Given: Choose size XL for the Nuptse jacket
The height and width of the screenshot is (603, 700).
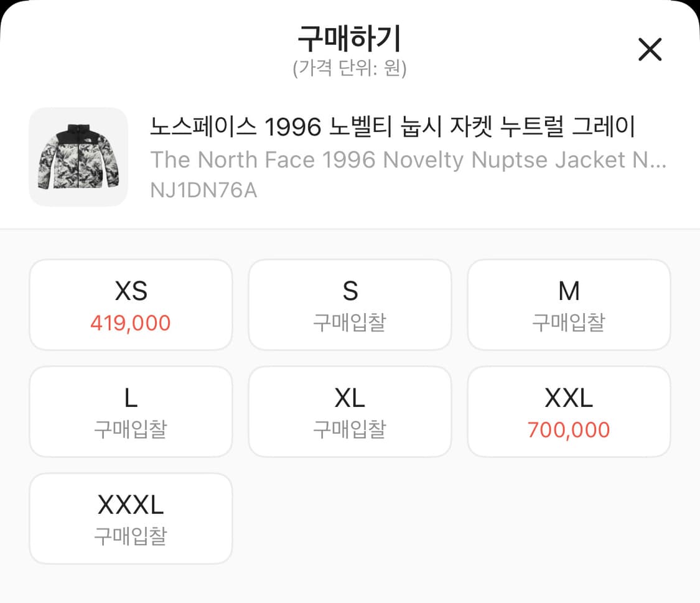Looking at the screenshot, I should click(x=350, y=411).
